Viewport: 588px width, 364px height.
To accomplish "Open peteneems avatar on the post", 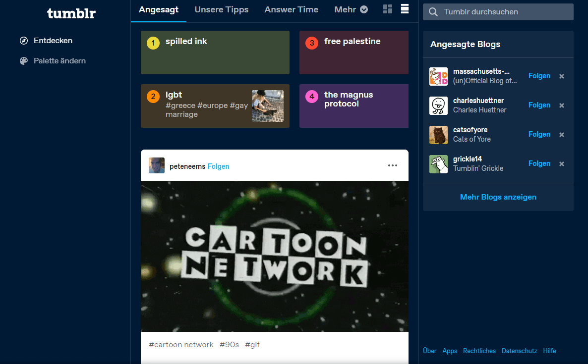I will (156, 165).
